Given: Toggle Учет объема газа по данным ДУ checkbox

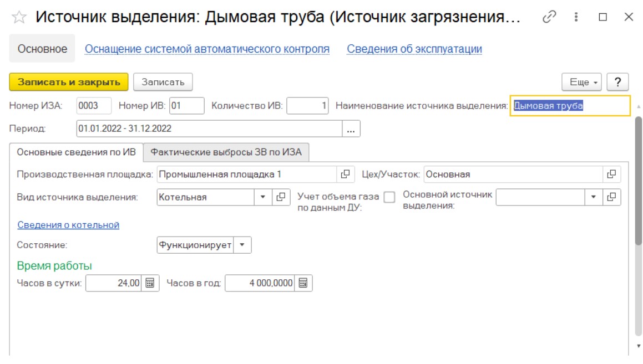Looking at the screenshot, I should click(389, 197).
